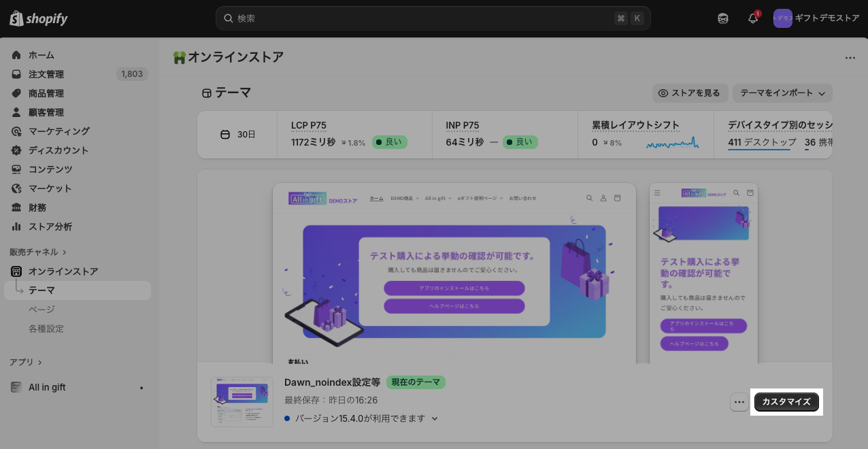This screenshot has width=868, height=449.
Task: Expand the アプリ section
Action: pyautogui.click(x=26, y=362)
